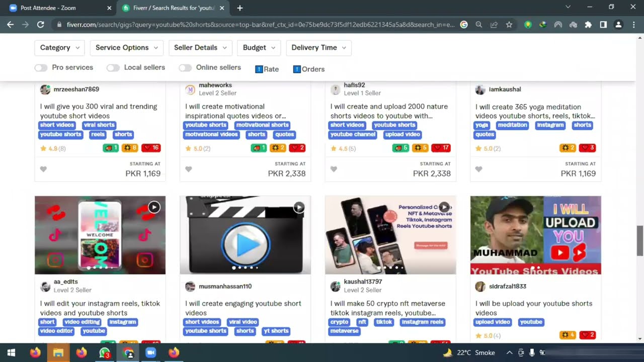Open the Chrome profile avatar
644x362 pixels.
[x=618, y=24]
